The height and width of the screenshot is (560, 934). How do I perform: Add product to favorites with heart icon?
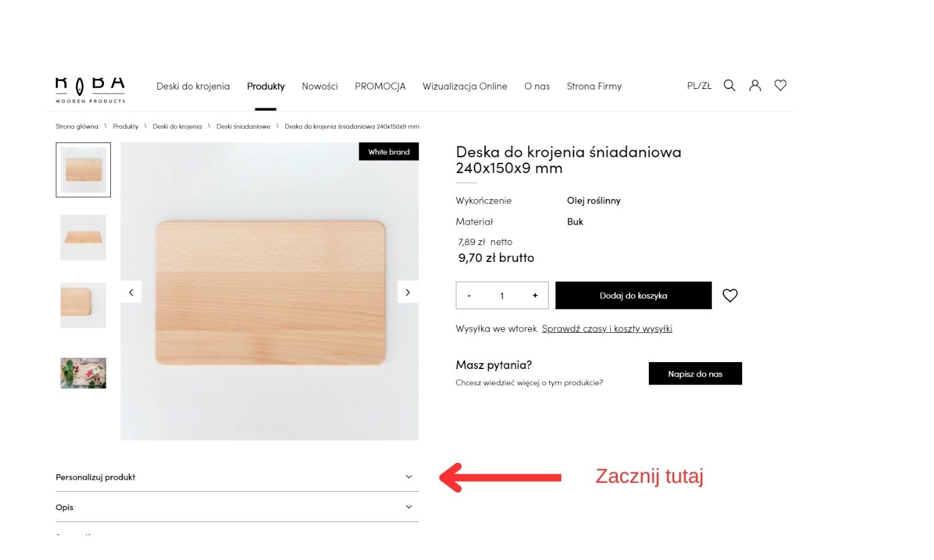[730, 296]
